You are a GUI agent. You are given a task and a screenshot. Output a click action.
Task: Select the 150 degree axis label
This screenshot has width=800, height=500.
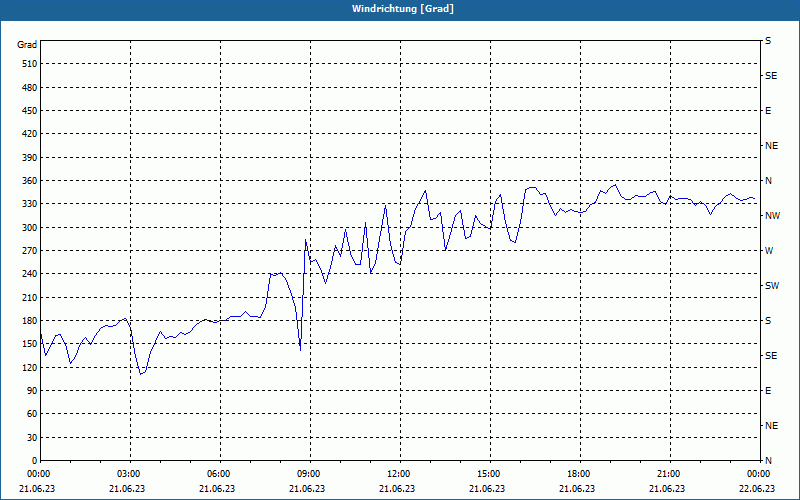tap(30, 343)
